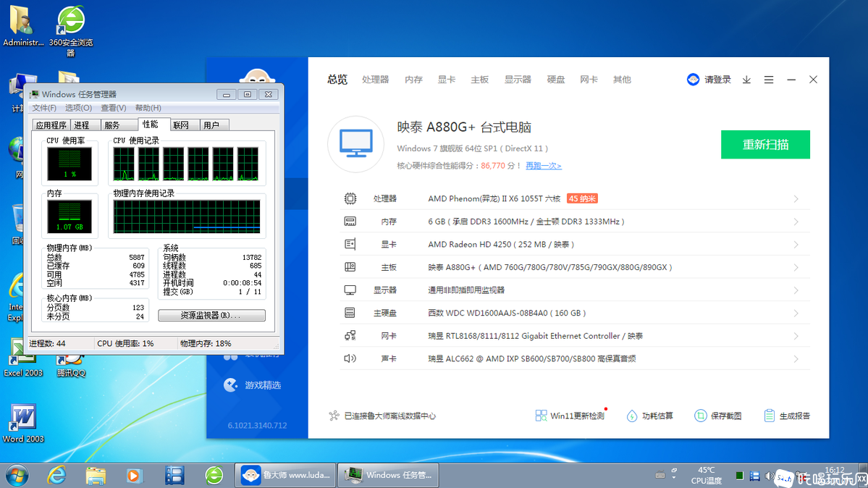Expand the 声卡 row chevron
Screen dimensions: 868x488
[796, 359]
